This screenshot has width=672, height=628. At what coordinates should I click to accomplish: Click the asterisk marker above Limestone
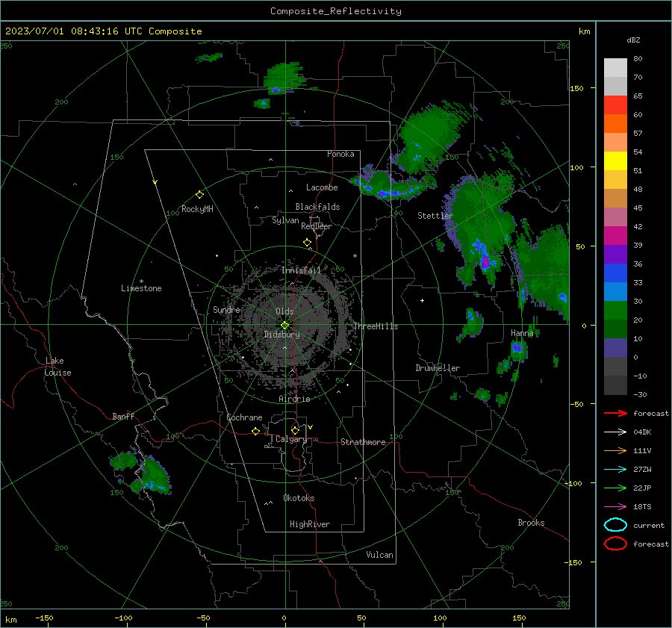tap(141, 282)
